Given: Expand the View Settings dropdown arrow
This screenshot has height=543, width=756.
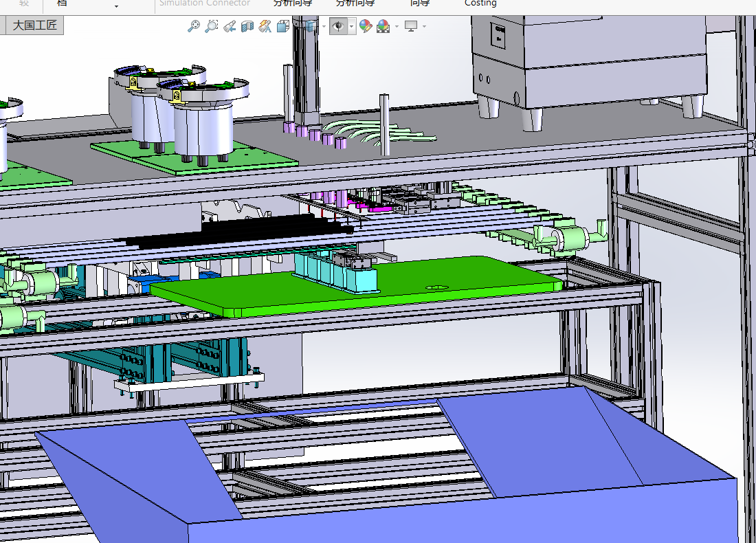Looking at the screenshot, I should [424, 27].
